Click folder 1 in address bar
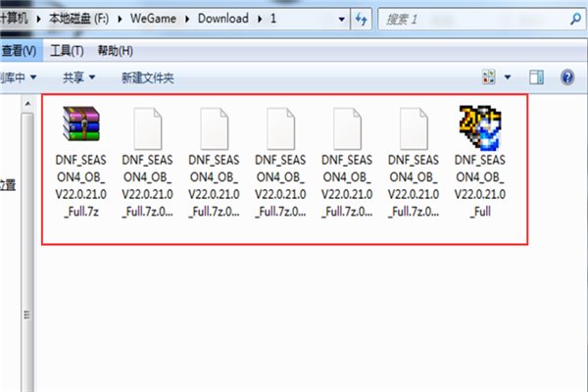This screenshot has height=392, width=588. pyautogui.click(x=273, y=19)
